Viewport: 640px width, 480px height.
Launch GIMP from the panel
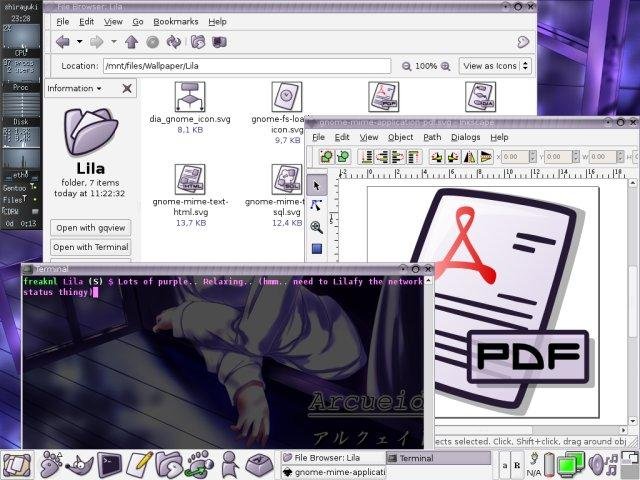(80, 464)
